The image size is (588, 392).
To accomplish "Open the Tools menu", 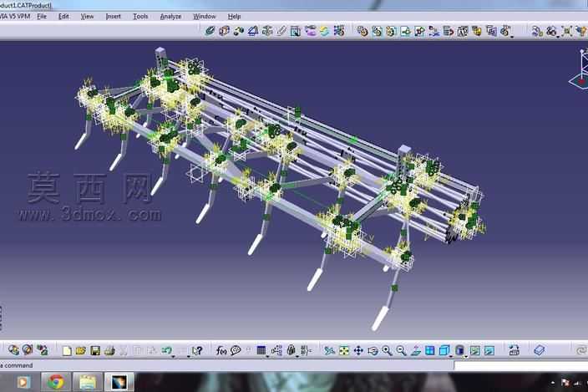I will [140, 17].
